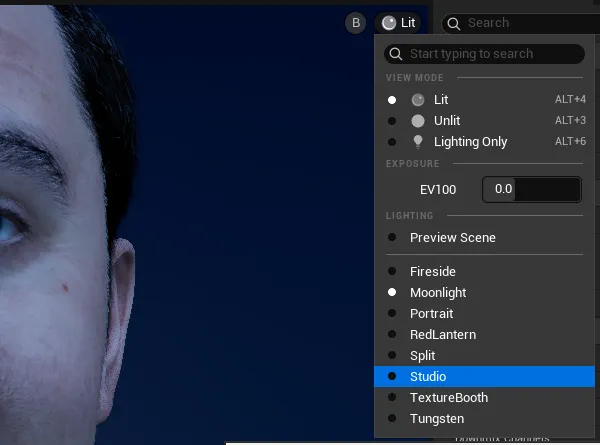This screenshot has height=445, width=600.
Task: Click the 'Start typing to search' box
Action: point(484,54)
